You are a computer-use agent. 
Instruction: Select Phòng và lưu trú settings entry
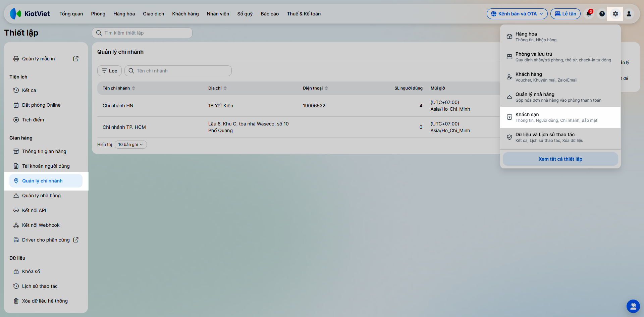click(x=560, y=57)
